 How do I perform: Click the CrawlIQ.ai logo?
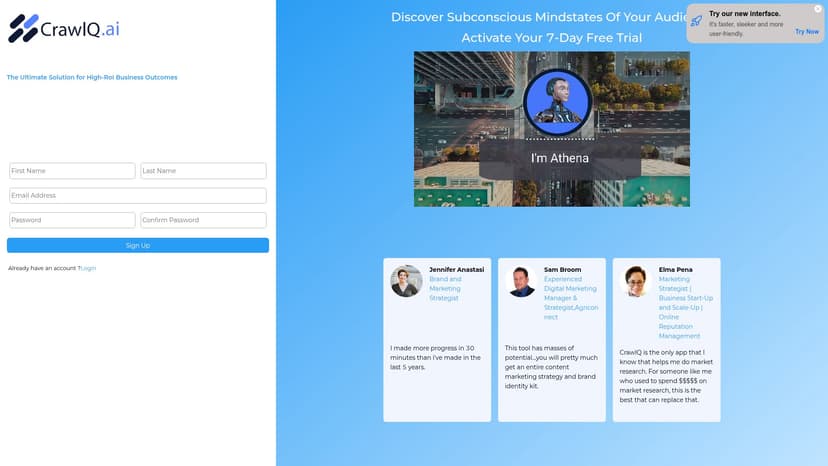(x=64, y=29)
